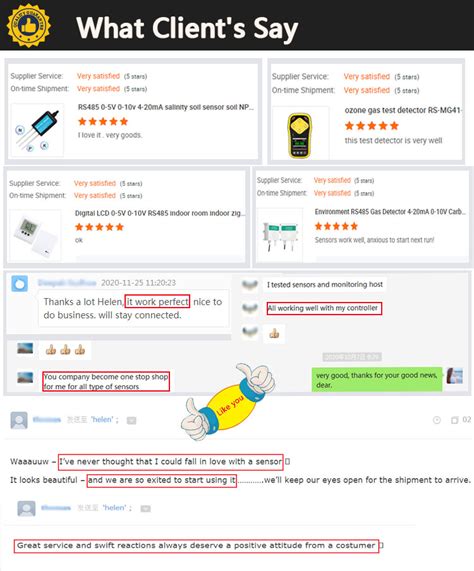Click the Digital LCD indoor room product title
Screen dimensions: 474x571
click(160, 213)
